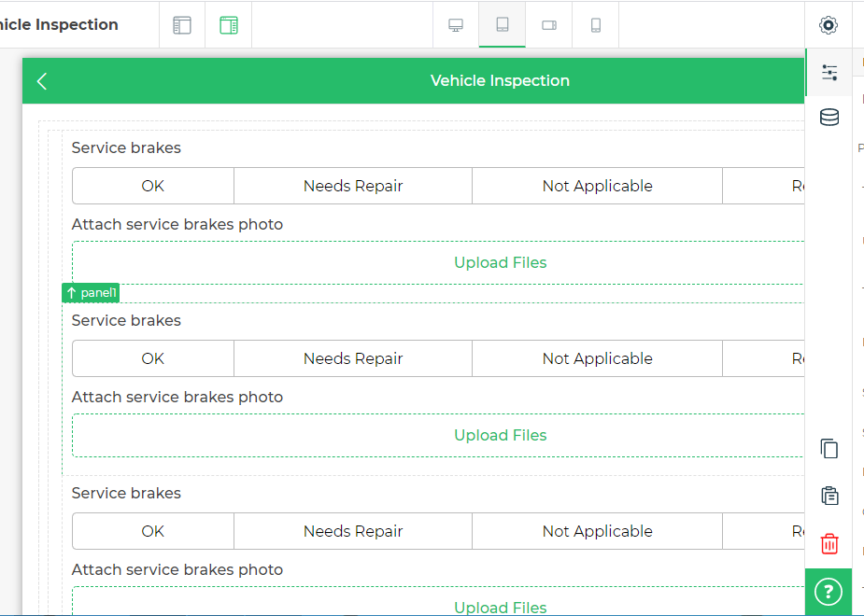Click the second Service brakes label
The image size is (864, 616).
click(126, 320)
